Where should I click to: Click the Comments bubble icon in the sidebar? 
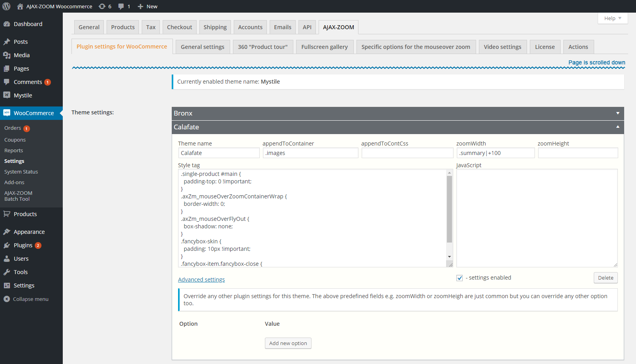click(7, 82)
